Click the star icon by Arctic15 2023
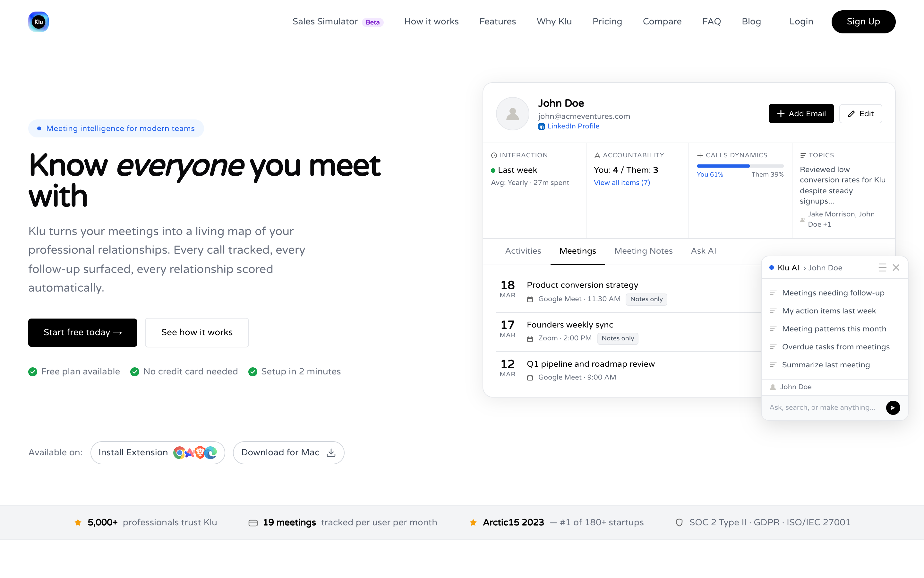This screenshot has height=578, width=924. pyautogui.click(x=473, y=522)
